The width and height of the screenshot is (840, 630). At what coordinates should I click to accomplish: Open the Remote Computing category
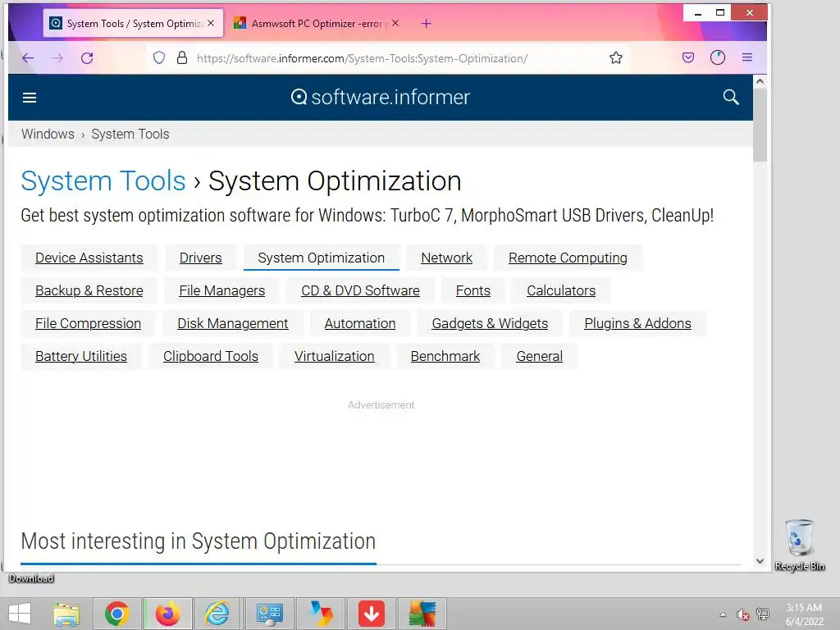click(x=568, y=258)
